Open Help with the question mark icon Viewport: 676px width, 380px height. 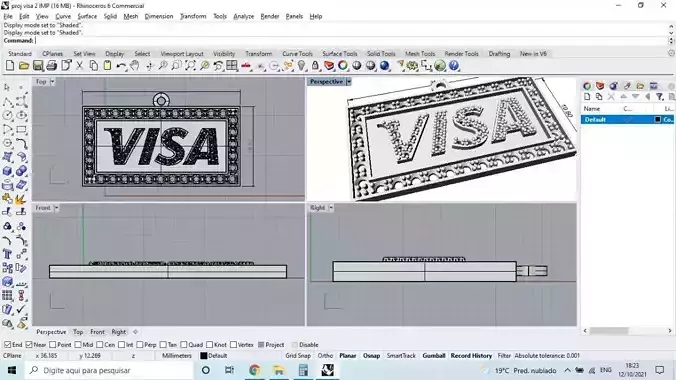pyautogui.click(x=454, y=66)
